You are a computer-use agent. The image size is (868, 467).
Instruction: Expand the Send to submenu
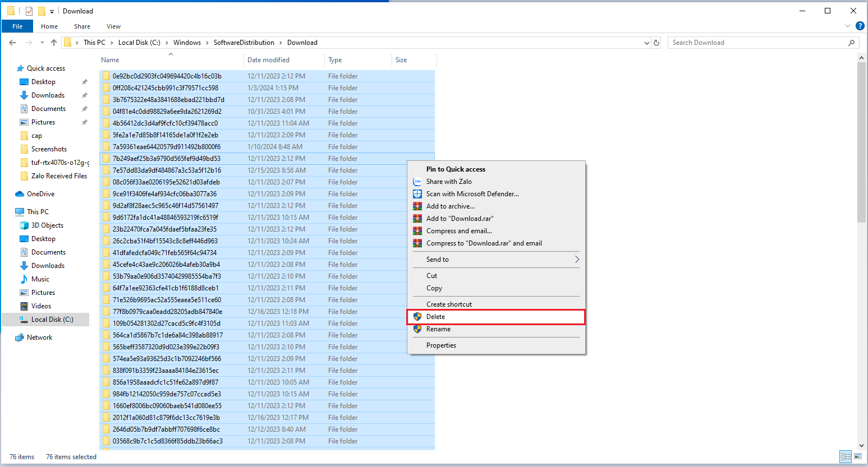[496, 260]
